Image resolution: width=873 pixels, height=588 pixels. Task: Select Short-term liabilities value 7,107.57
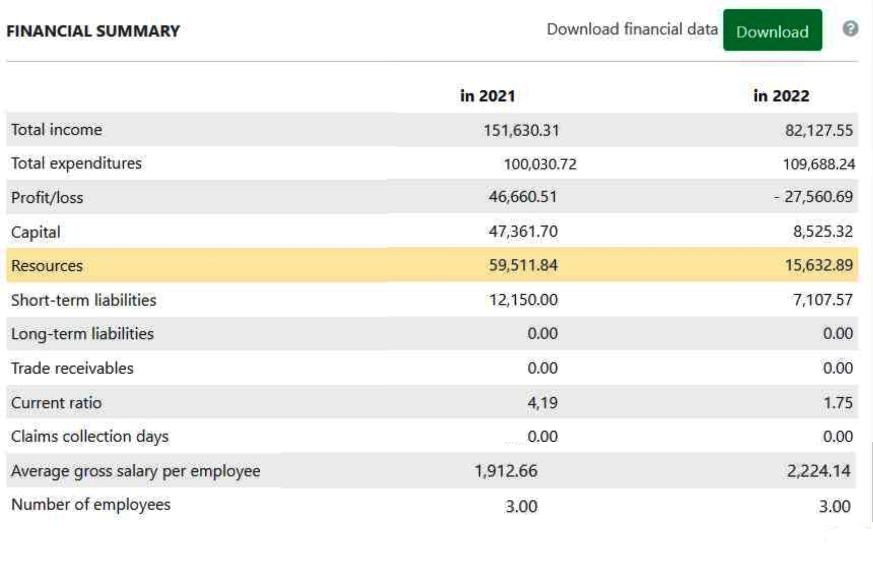click(823, 300)
